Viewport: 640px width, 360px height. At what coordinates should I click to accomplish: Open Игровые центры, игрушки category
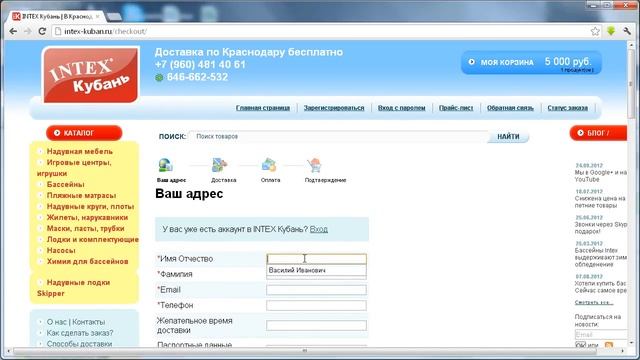point(74,168)
